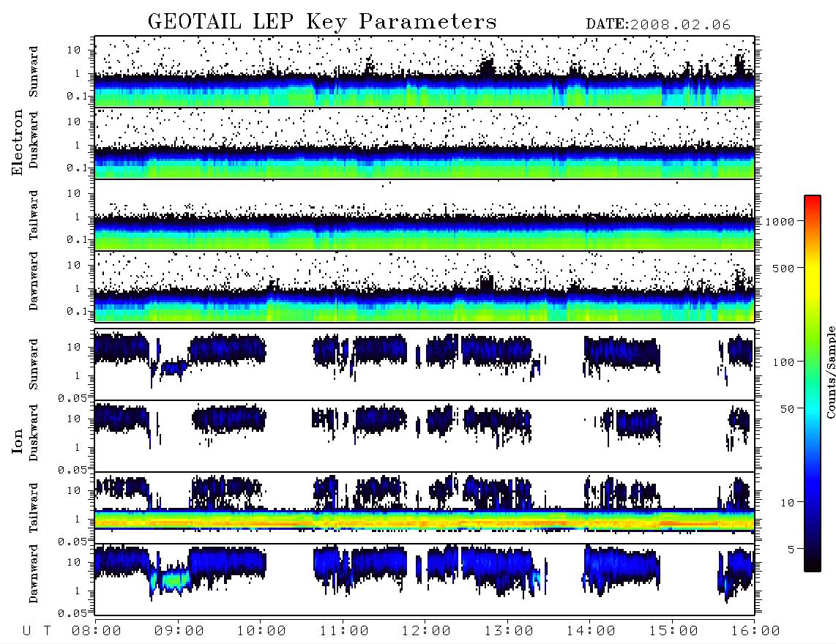The image size is (836, 644).
Task: Click the Ion "Sunward" panel label
Action: click(x=34, y=364)
